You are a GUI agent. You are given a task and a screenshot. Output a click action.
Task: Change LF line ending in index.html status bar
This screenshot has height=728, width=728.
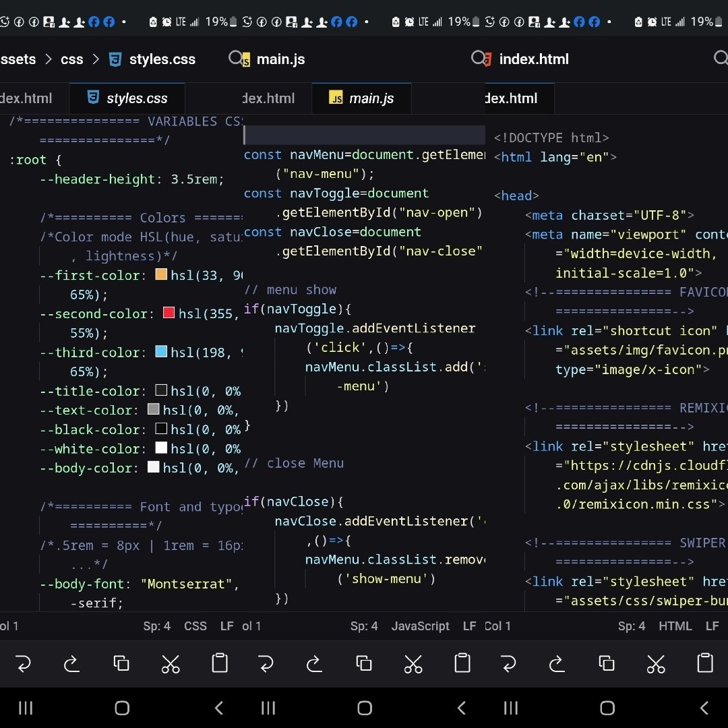click(x=712, y=626)
